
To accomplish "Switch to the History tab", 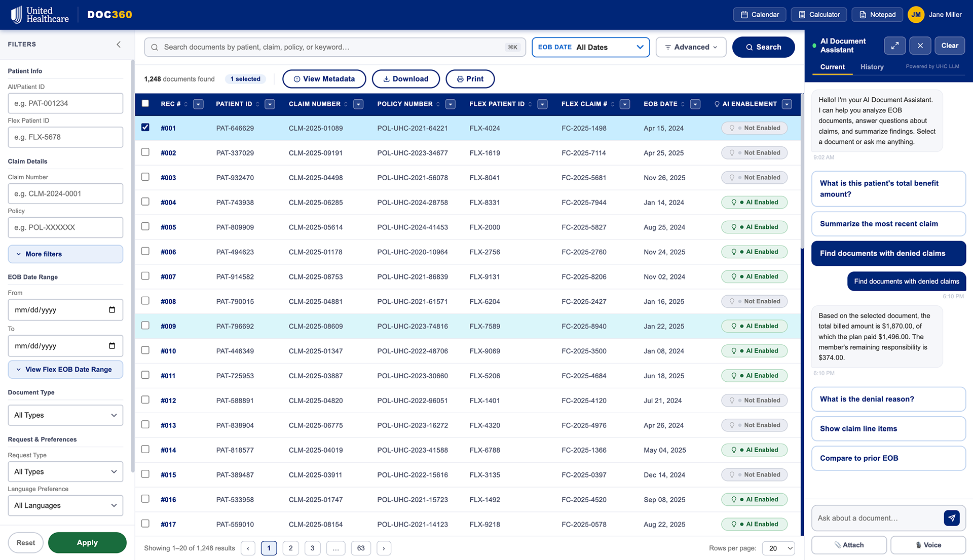I will coord(872,67).
